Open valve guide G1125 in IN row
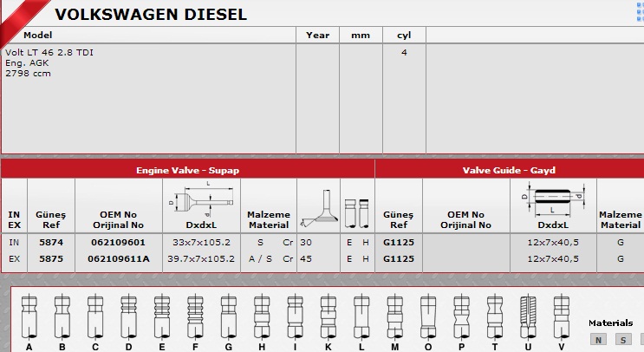Screen dimensions: 644x352 tap(399, 243)
